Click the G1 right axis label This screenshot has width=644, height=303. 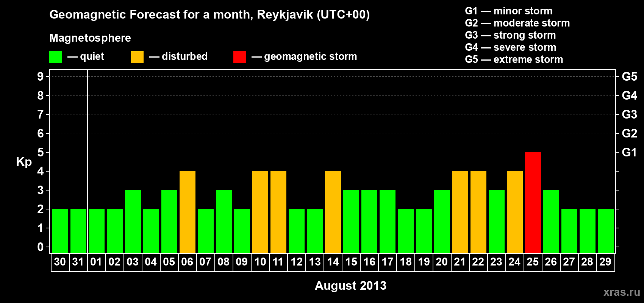pos(629,152)
